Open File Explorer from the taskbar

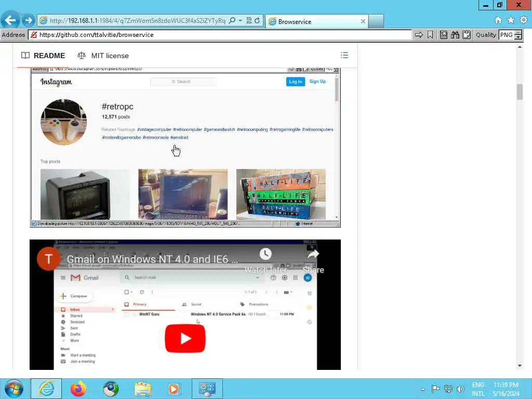pyautogui.click(x=143, y=389)
